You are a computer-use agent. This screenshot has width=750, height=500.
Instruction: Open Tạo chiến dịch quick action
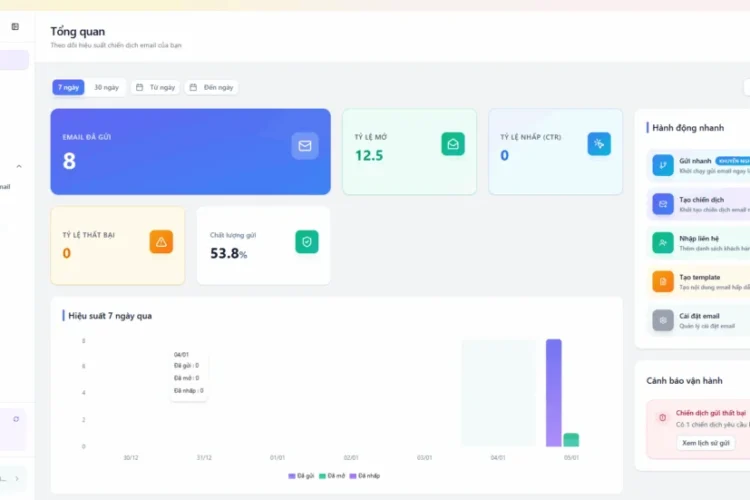(698, 204)
